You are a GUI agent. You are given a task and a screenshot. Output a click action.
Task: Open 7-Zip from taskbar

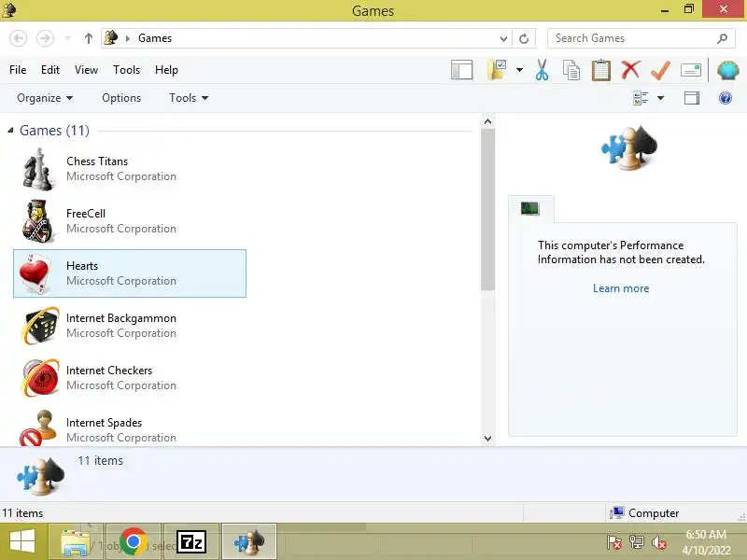pyautogui.click(x=191, y=541)
